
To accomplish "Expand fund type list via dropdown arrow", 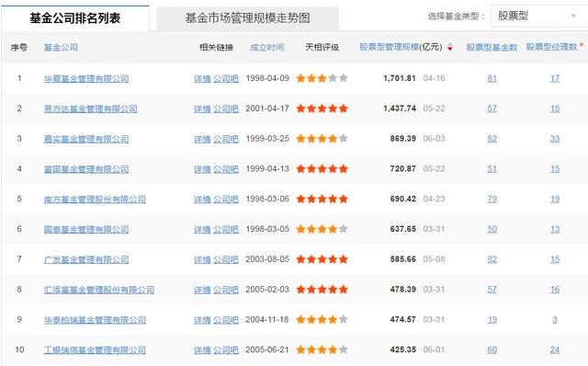I will 573,17.
